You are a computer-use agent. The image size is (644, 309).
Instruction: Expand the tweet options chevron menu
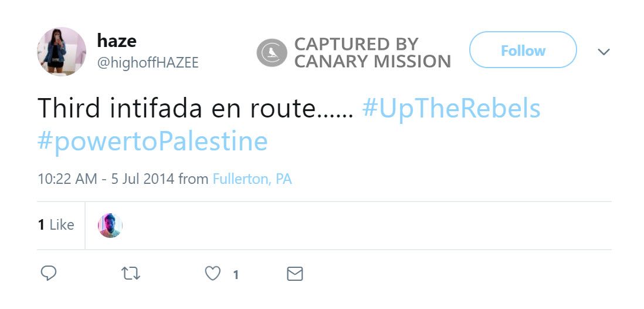point(604,52)
